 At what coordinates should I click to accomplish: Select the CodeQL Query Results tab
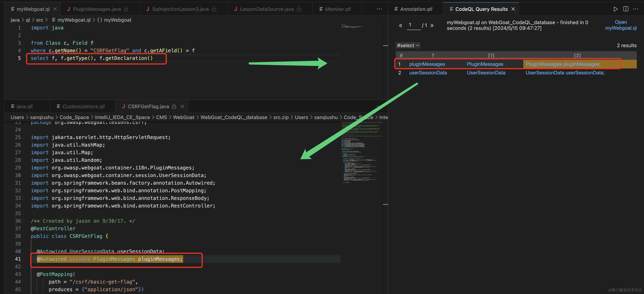(481, 9)
